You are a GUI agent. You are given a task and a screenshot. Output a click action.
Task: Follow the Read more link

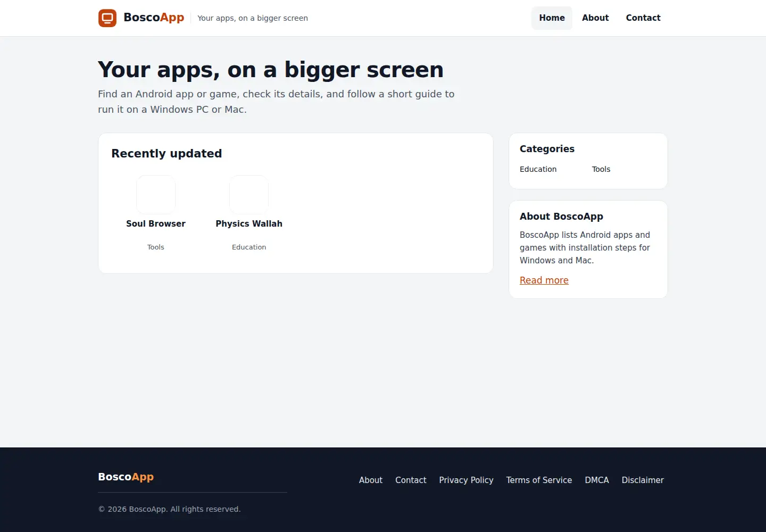click(544, 280)
